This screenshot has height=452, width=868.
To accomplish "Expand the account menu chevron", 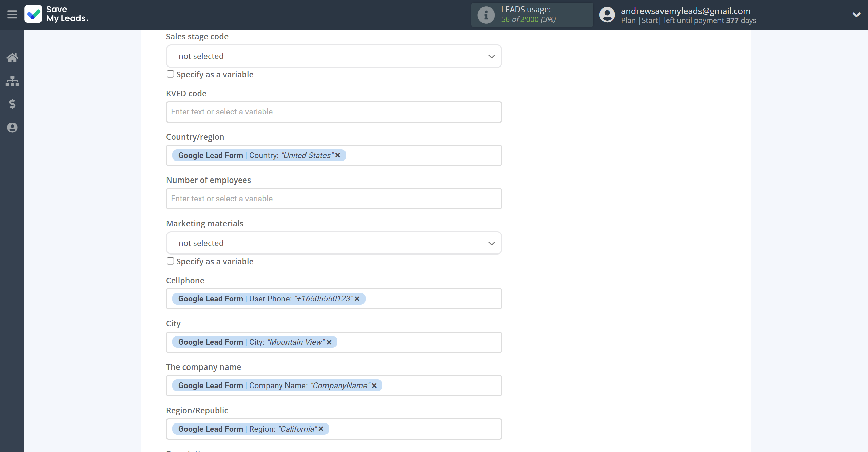I will click(x=856, y=15).
